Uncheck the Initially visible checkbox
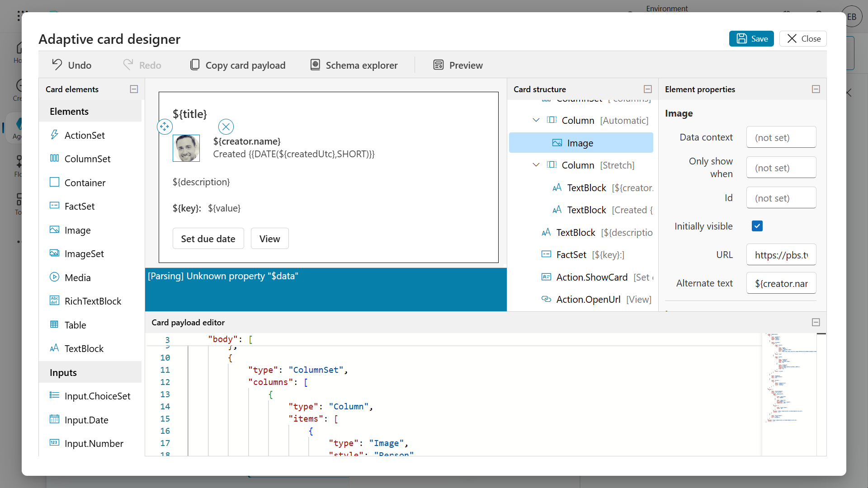 click(x=757, y=226)
